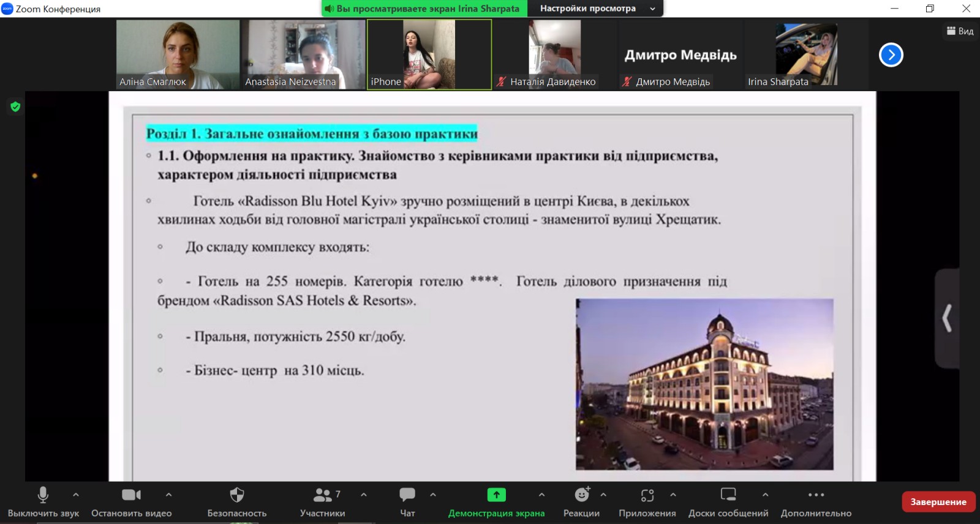Select Irina Sharpata video thumbnail
Viewport: 980px width, 524px height.
coord(806,54)
